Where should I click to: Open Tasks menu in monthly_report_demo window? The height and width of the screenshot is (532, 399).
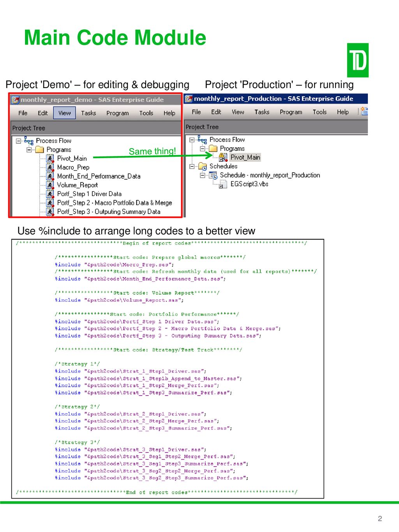[x=88, y=113]
